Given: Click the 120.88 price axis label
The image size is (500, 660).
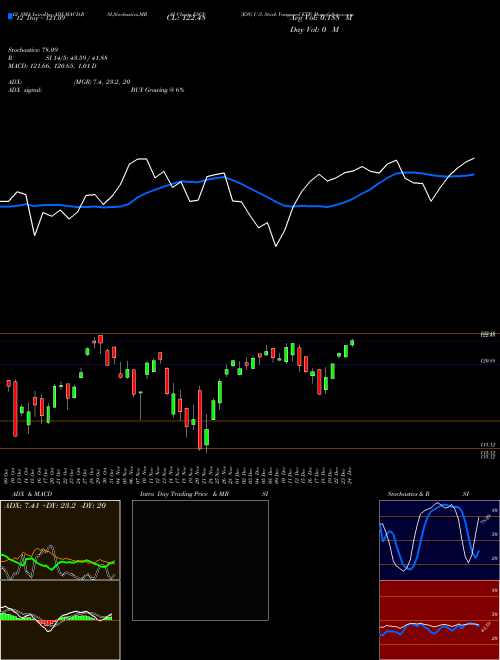Looking at the screenshot, I should (488, 361).
